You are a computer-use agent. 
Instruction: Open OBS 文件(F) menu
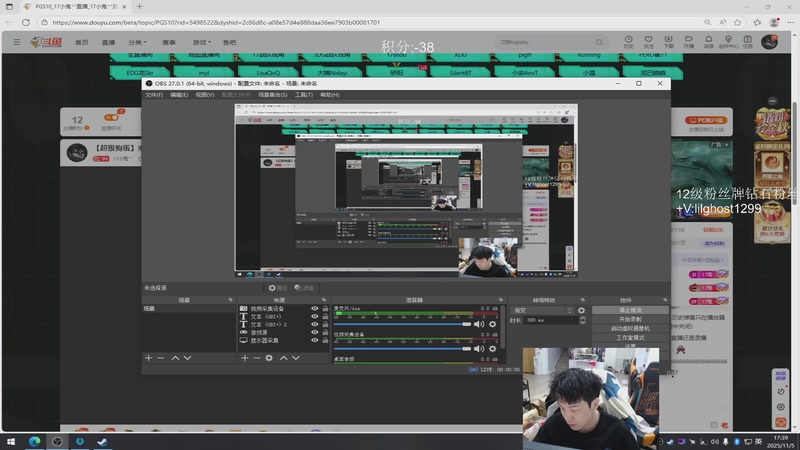[154, 95]
